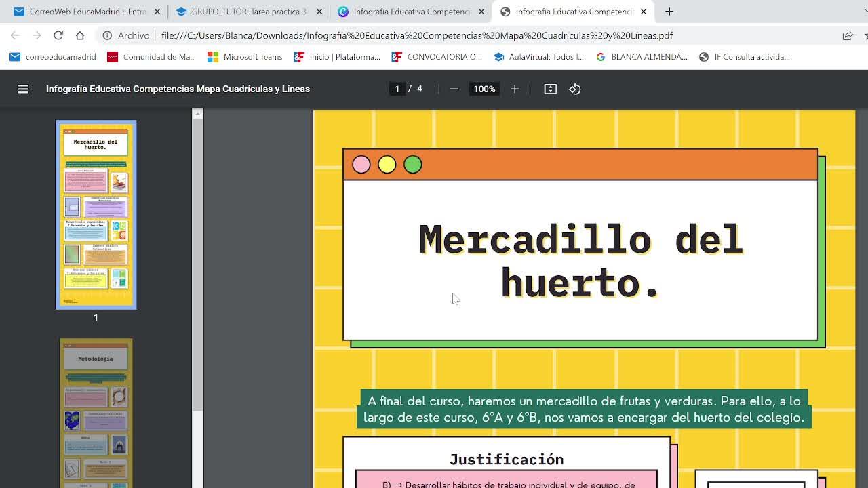Click the thumbnail panel scroll up arrow
868x488 pixels.
197,114
